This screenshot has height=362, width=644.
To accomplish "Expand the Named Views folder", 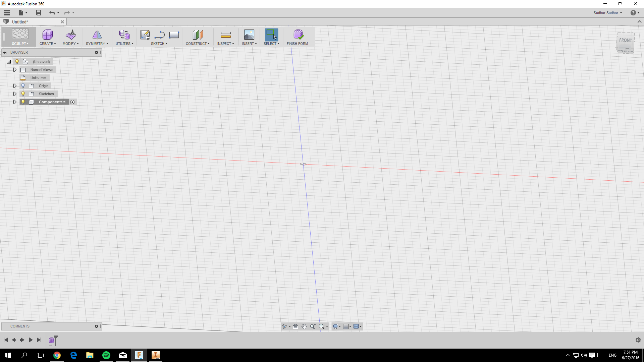I will pyautogui.click(x=15, y=70).
